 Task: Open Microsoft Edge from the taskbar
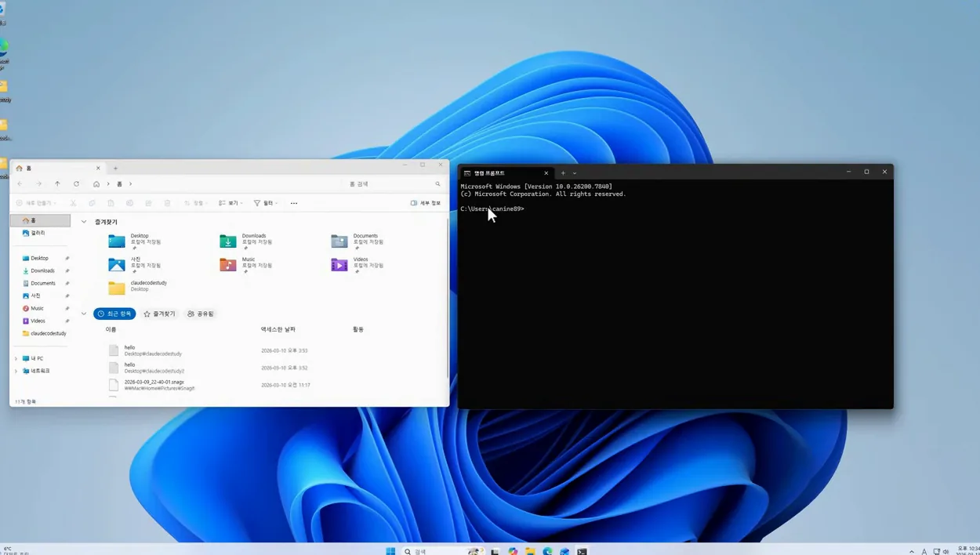point(547,551)
